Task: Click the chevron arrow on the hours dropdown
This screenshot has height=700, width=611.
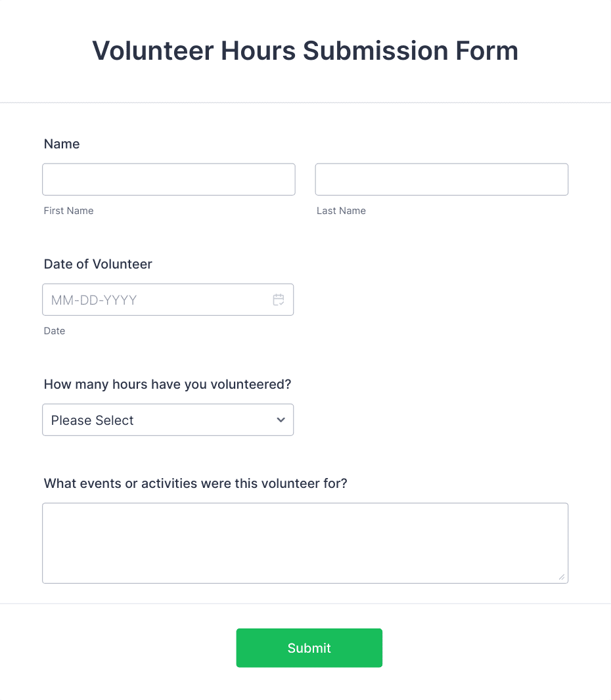Action: pos(280,420)
